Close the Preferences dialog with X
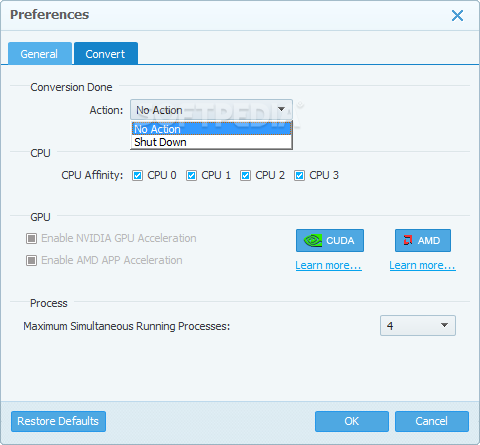Viewport: 480px width, 445px height. tap(457, 15)
